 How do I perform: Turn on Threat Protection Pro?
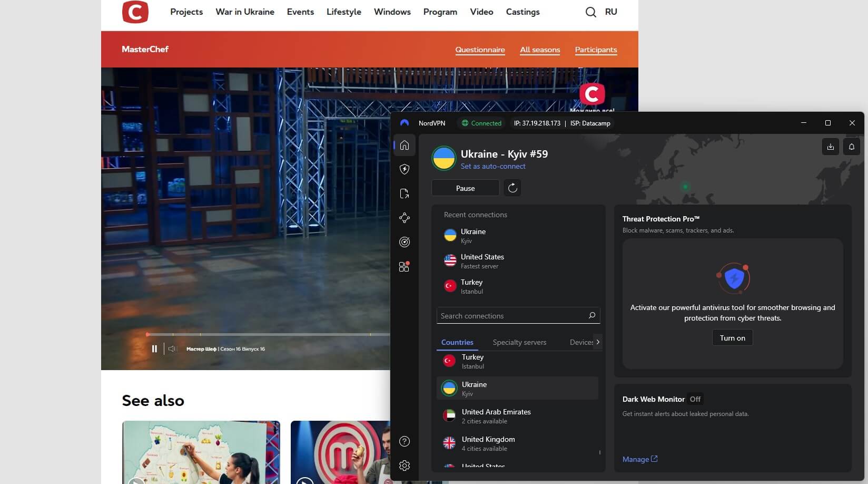click(x=732, y=337)
